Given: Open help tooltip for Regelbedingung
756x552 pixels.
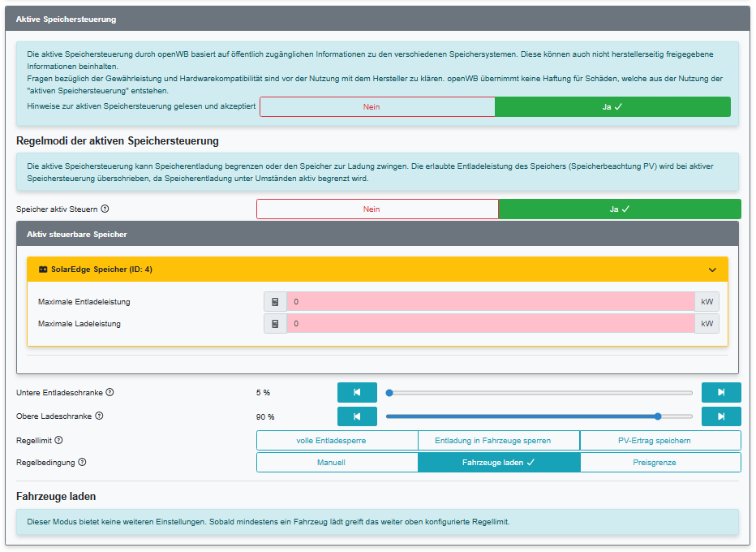Looking at the screenshot, I should (83, 463).
